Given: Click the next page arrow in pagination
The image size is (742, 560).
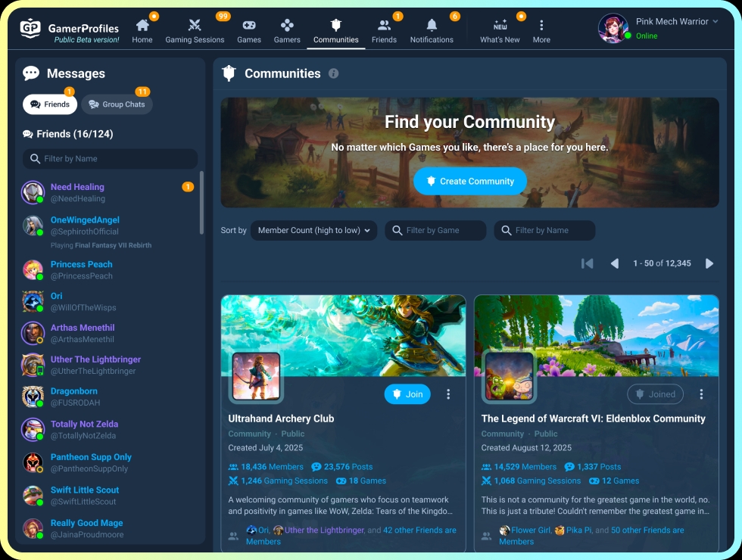Looking at the screenshot, I should pyautogui.click(x=709, y=263).
